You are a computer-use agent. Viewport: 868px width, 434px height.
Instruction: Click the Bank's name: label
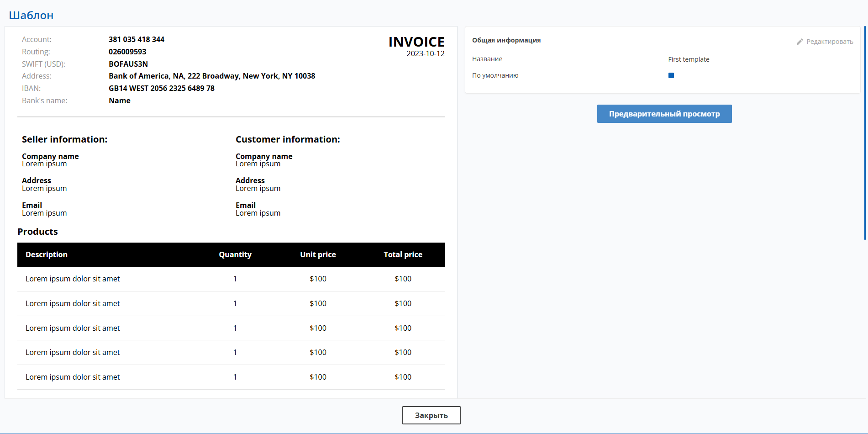tap(45, 101)
